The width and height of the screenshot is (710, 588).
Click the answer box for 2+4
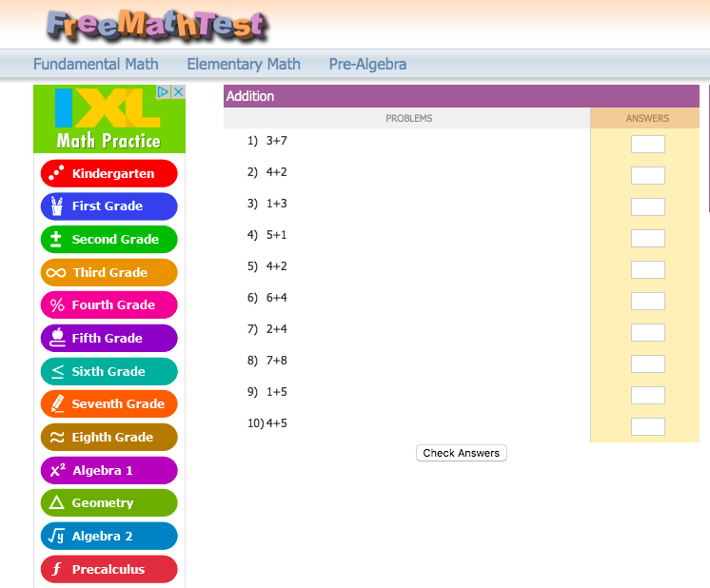[x=648, y=333]
